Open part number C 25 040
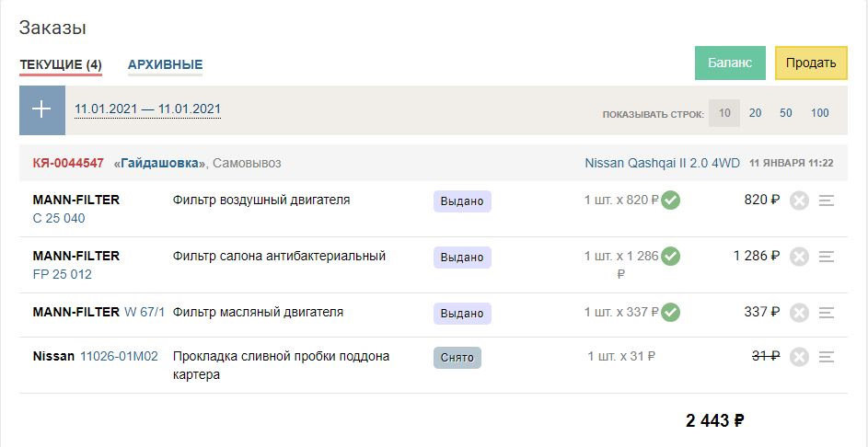Screen dimensions: 868x447 [59, 219]
